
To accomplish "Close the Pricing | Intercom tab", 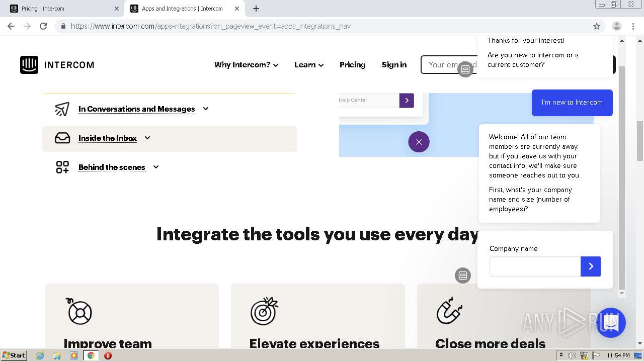I will coord(117,9).
